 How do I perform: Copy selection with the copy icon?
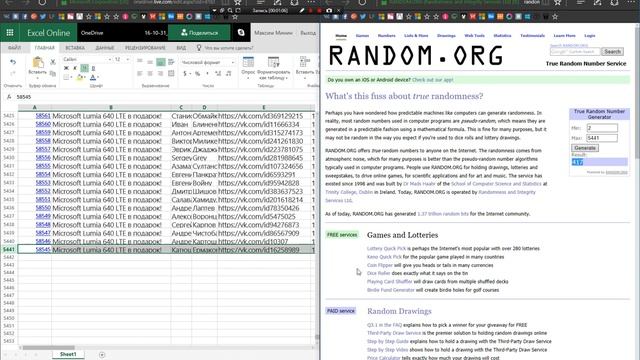click(x=53, y=73)
